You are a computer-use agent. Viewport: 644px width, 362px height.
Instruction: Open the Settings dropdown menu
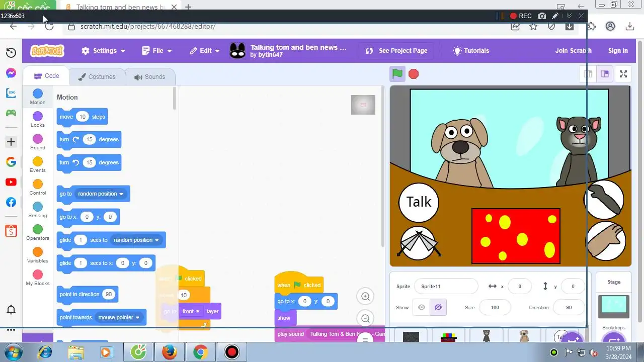coord(103,51)
